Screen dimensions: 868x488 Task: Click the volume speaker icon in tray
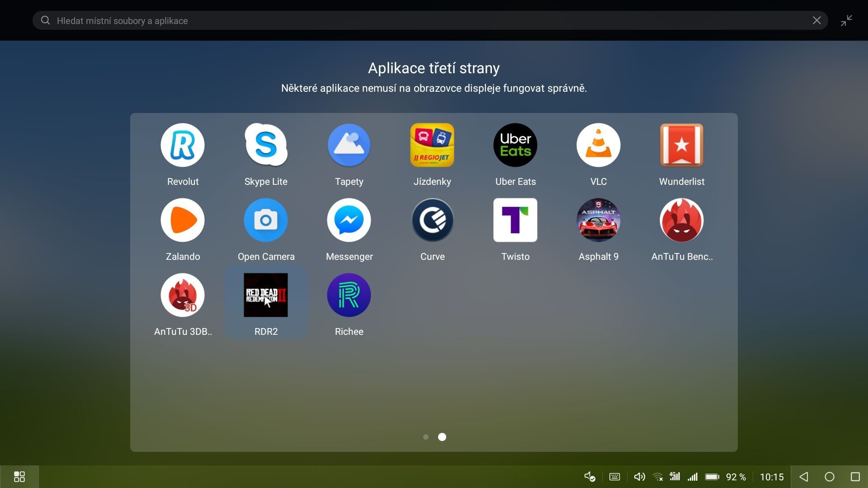[x=639, y=477]
